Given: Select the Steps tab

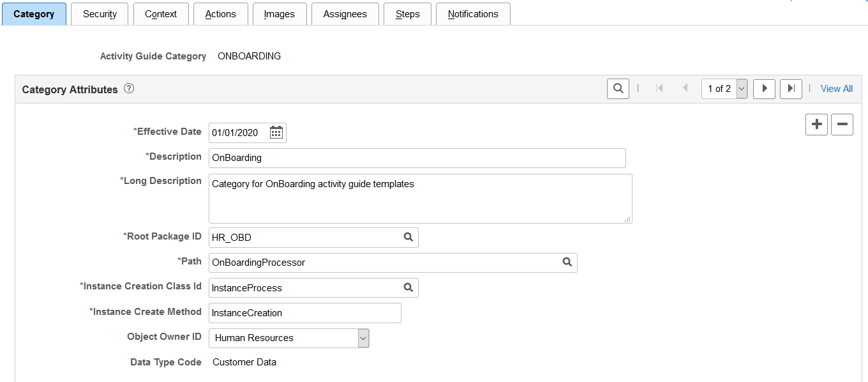Looking at the screenshot, I should pos(407,13).
